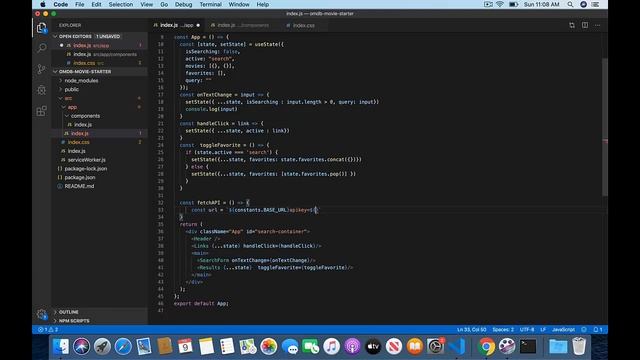The image size is (640, 360).
Task: Place cursor on the fetchAPI line 32
Action: click(x=214, y=202)
